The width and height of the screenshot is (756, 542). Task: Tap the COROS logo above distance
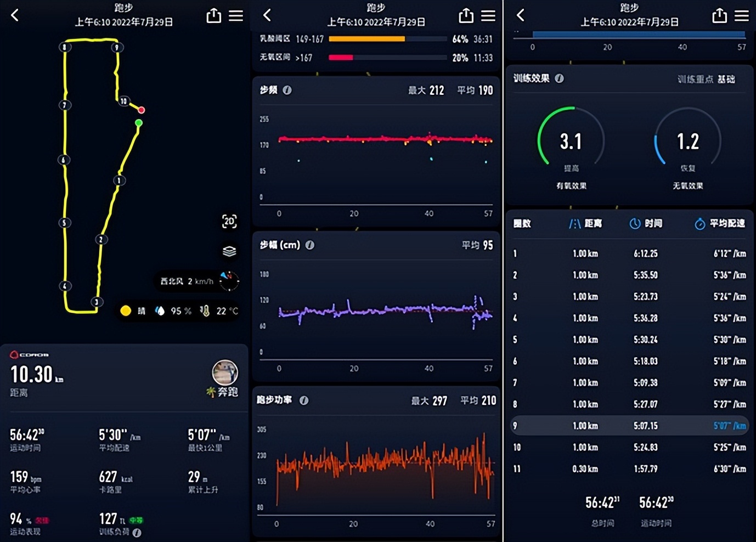[29, 355]
